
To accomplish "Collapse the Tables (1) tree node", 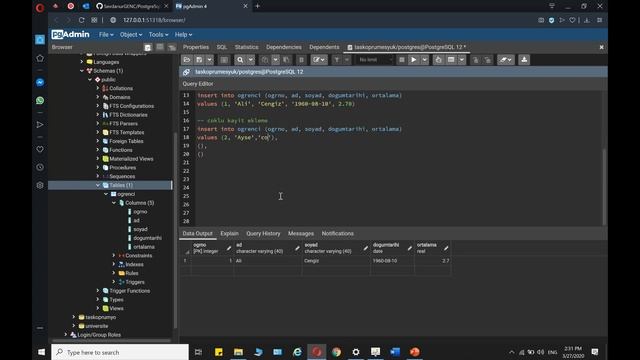I will click(98, 185).
